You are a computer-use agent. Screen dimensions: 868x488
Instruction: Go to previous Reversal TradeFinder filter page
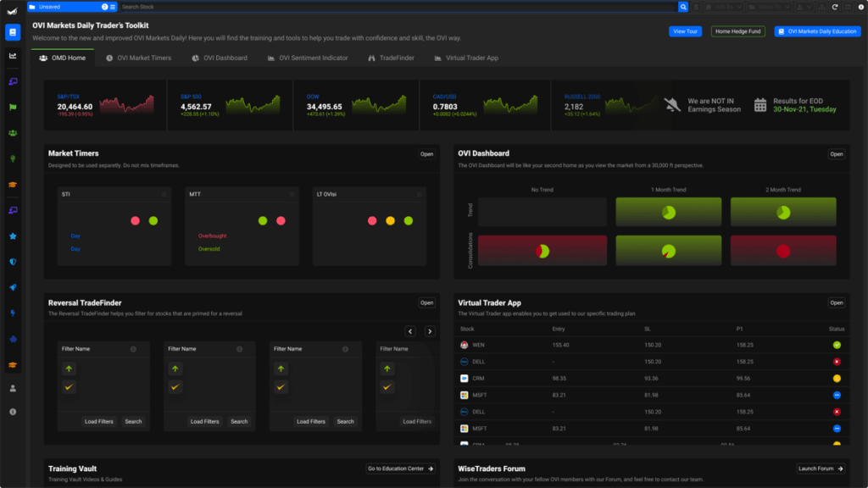tap(410, 331)
